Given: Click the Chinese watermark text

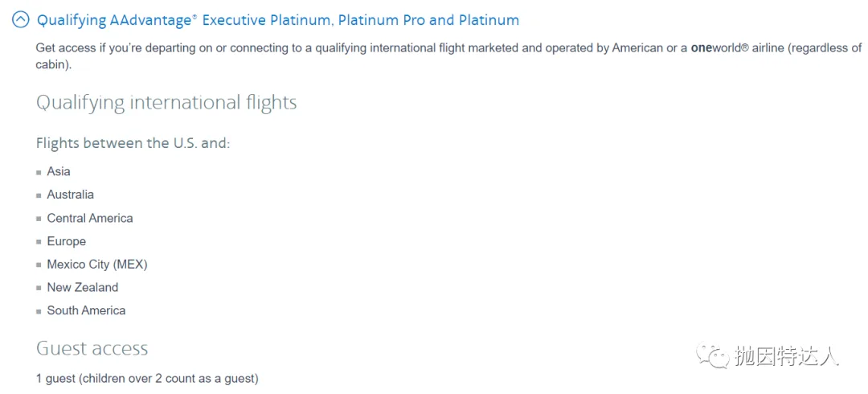Looking at the screenshot, I should [787, 356].
